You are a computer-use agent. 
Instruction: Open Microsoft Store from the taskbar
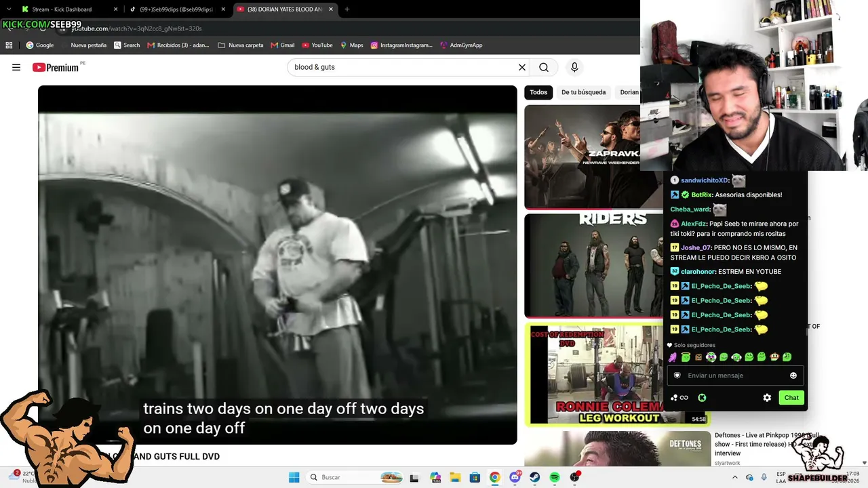(475, 477)
